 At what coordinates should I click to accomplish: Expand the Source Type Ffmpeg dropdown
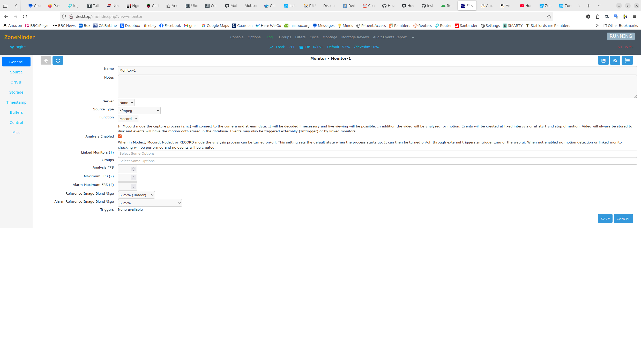(139, 110)
